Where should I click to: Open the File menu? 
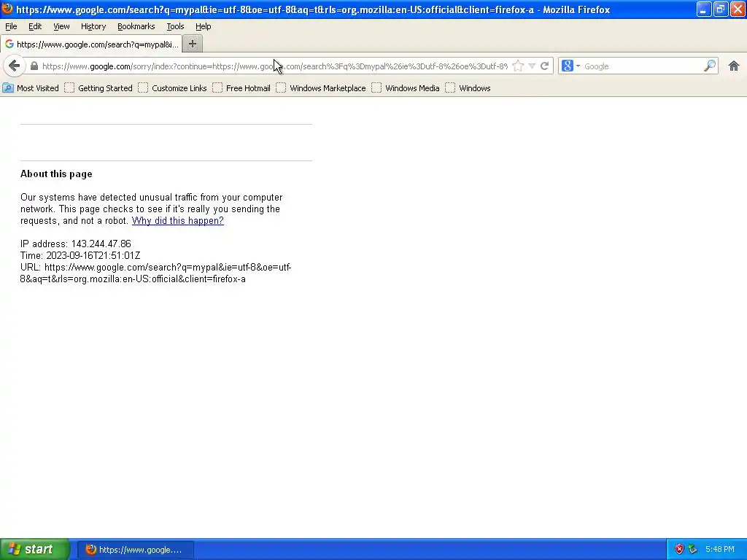click(x=11, y=27)
